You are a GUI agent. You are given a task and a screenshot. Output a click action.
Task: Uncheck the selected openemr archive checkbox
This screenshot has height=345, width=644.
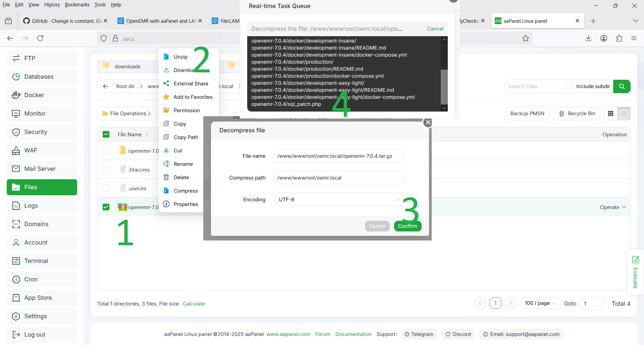pos(106,207)
